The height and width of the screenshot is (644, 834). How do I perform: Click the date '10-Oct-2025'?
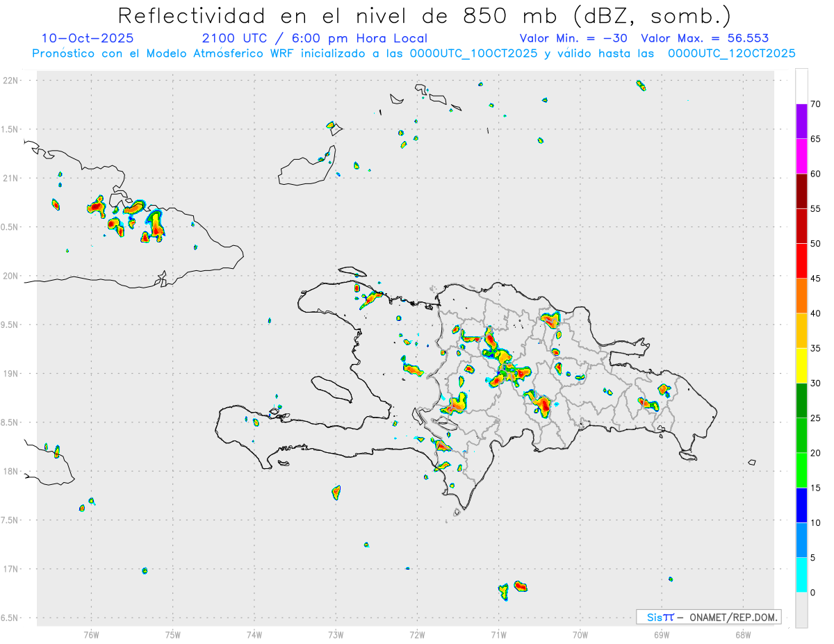pos(88,38)
